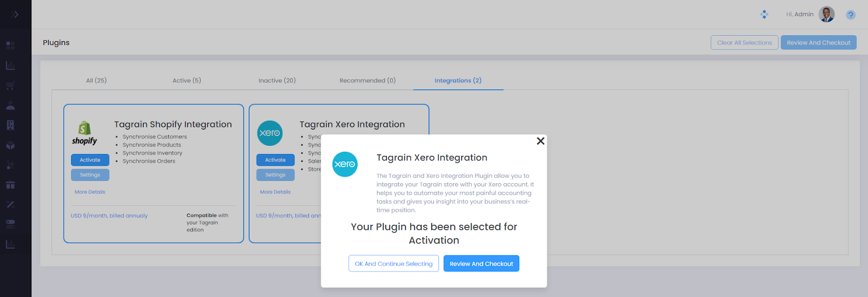This screenshot has width=868, height=297.
Task: Activate the Tagrain Shopify Integration
Action: 90,160
